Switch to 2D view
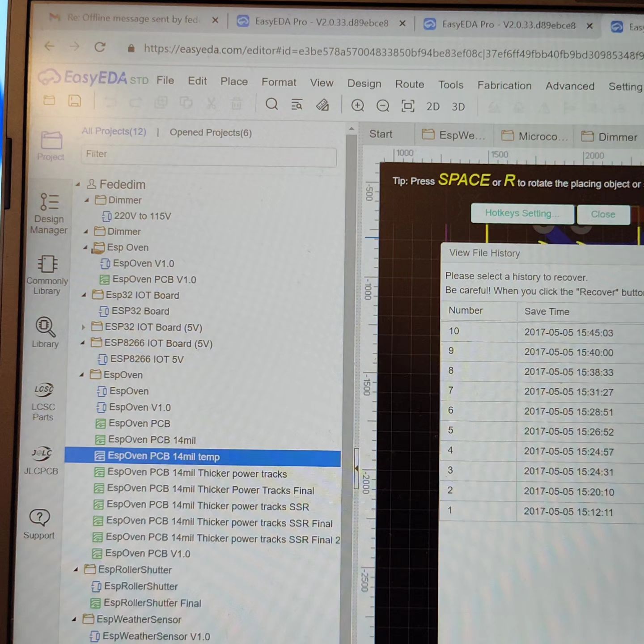Image resolution: width=644 pixels, height=644 pixels. (433, 106)
